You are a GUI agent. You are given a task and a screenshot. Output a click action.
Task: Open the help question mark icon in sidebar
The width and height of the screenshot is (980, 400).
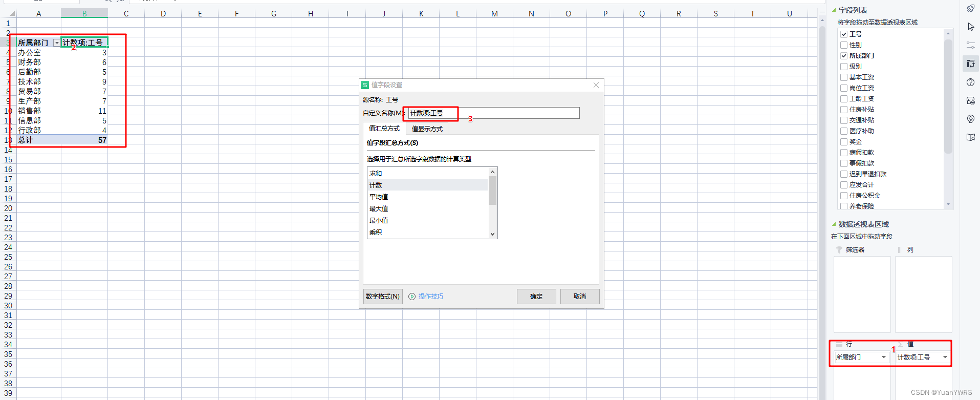970,82
